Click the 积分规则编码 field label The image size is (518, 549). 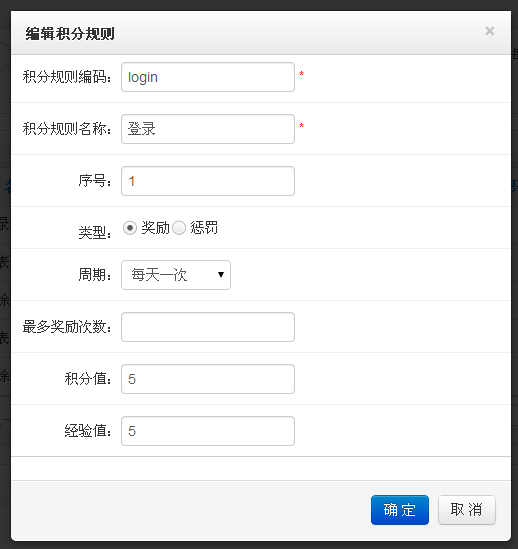67,77
